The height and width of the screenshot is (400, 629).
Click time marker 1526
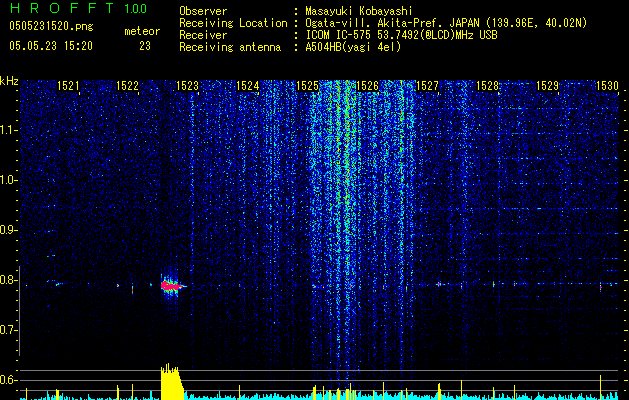coord(367,86)
